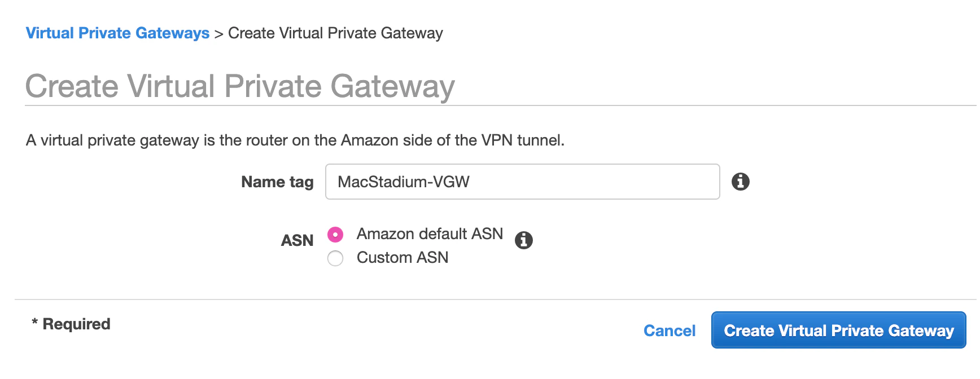
Task: Click Cancel to abandon gateway creation
Action: 670,331
